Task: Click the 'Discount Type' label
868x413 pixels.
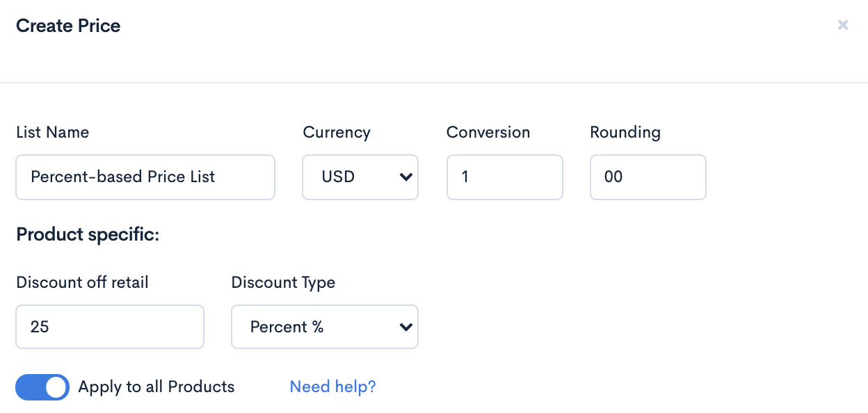Action: tap(283, 282)
